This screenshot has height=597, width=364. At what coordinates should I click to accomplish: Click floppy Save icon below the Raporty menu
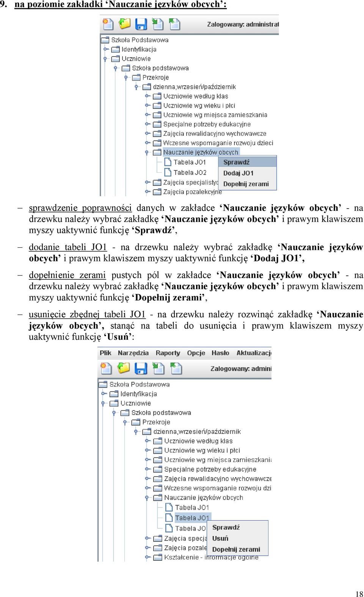point(141,368)
